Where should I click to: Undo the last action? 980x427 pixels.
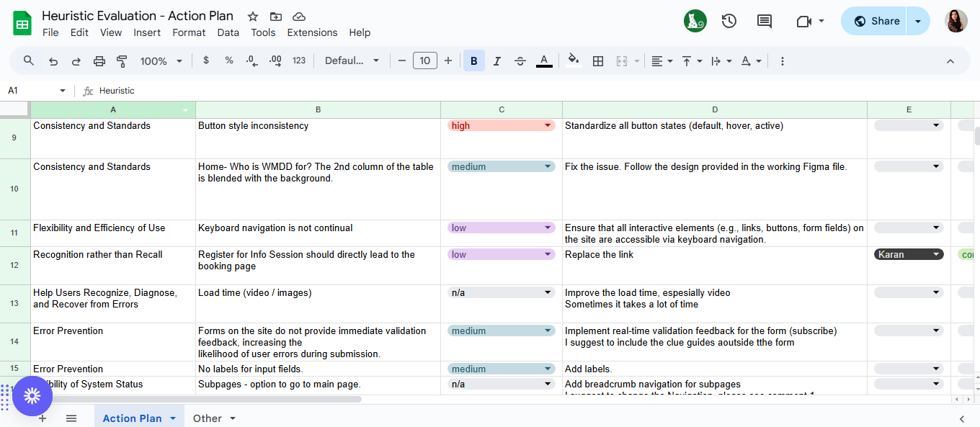53,61
